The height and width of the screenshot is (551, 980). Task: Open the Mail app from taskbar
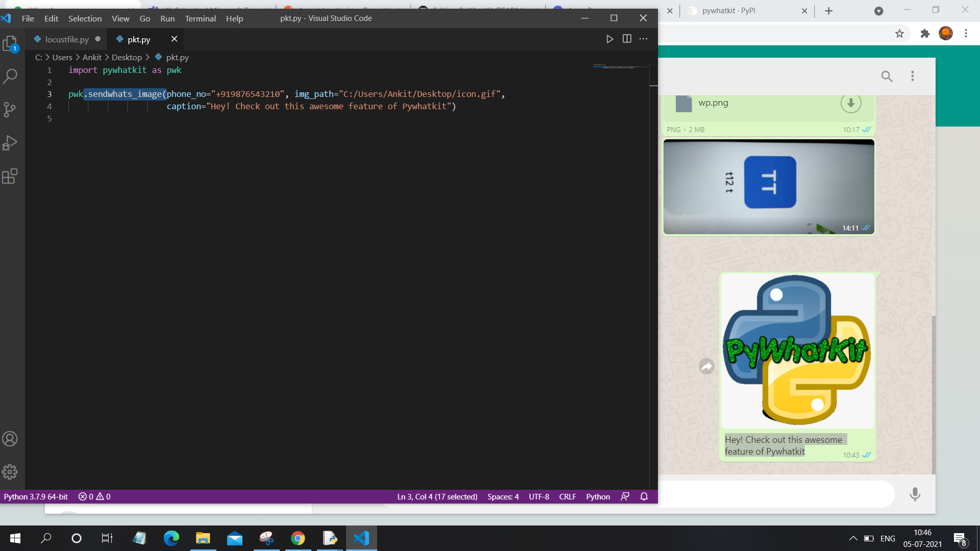point(235,538)
